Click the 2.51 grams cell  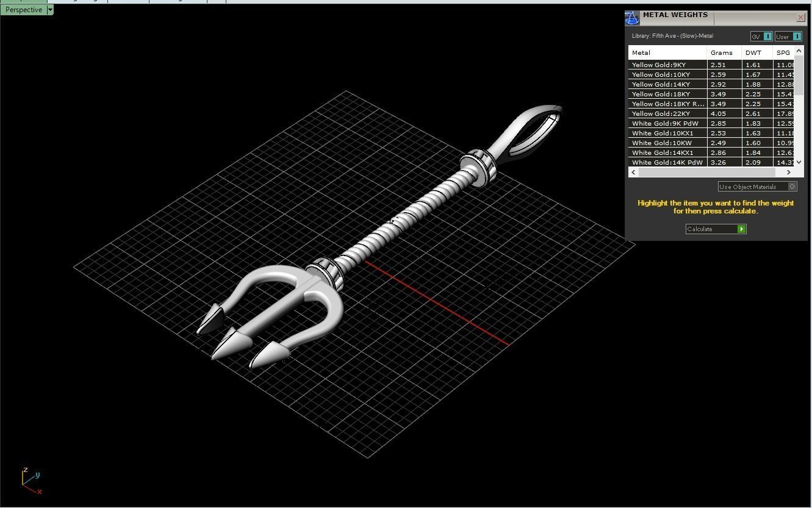[724, 65]
